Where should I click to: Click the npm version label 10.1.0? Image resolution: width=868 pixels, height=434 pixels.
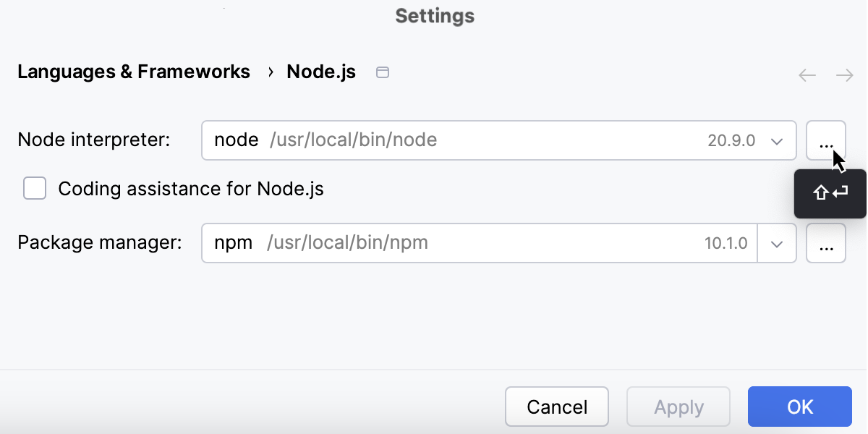[726, 243]
